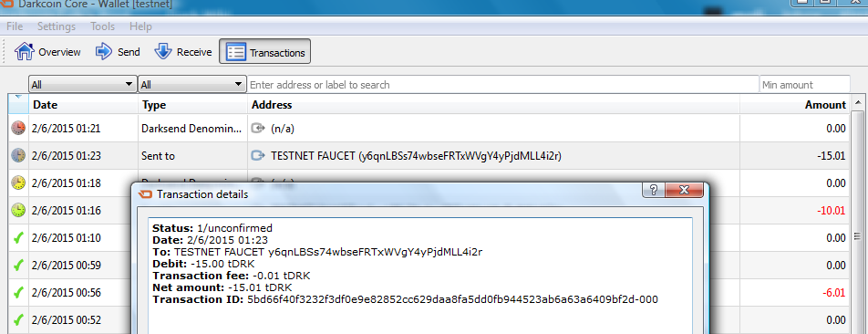
Task: Click the Transaction fee -0.01 tDRK line
Action: coord(231,276)
